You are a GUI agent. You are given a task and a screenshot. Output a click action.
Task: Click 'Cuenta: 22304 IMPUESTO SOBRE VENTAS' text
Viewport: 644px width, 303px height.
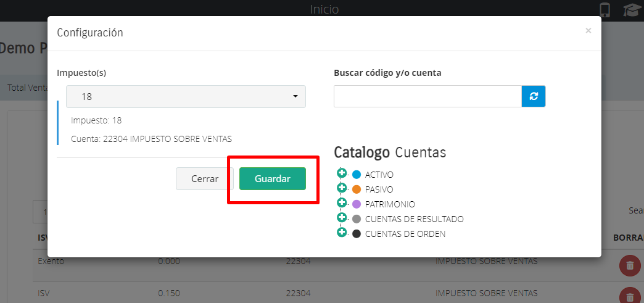[151, 139]
